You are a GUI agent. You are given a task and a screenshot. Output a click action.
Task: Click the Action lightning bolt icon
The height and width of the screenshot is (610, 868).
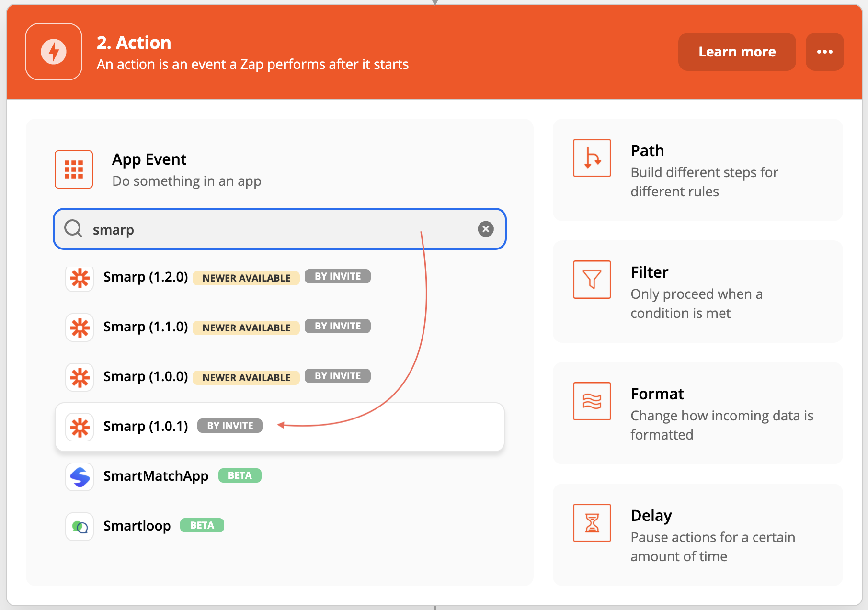pos(54,52)
